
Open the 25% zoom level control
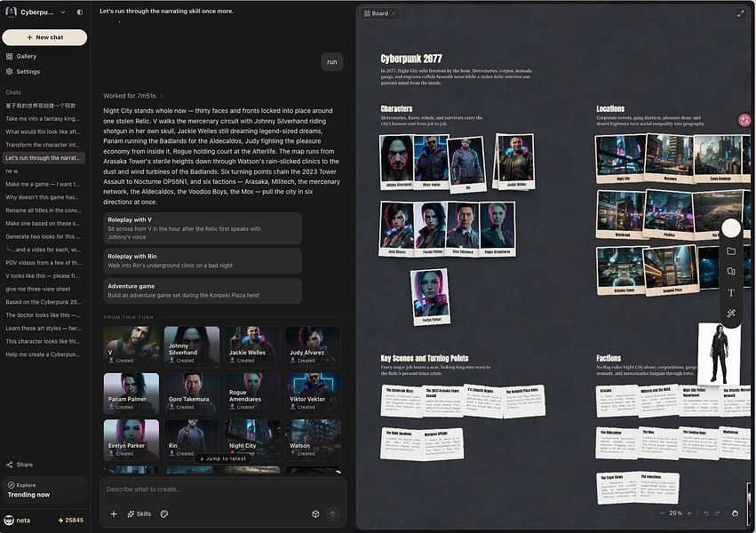pos(675,513)
